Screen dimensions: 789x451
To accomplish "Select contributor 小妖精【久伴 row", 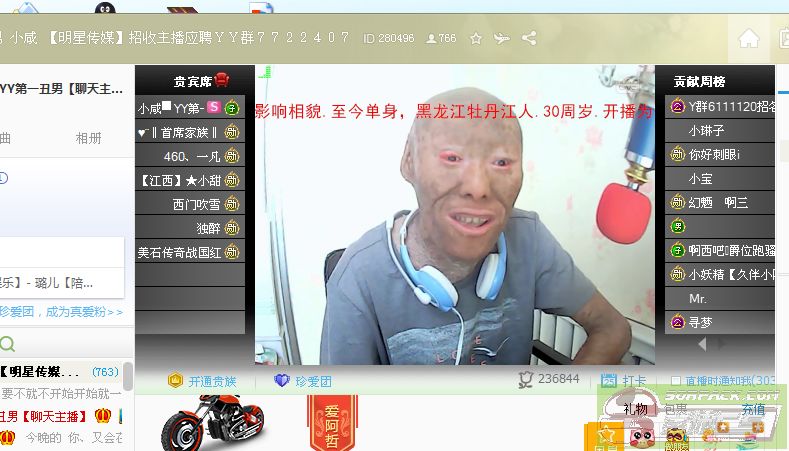I will (x=720, y=274).
